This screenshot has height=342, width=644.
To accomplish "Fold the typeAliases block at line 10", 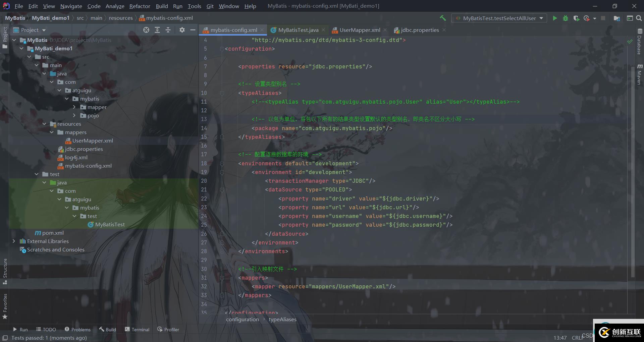I will pyautogui.click(x=222, y=93).
